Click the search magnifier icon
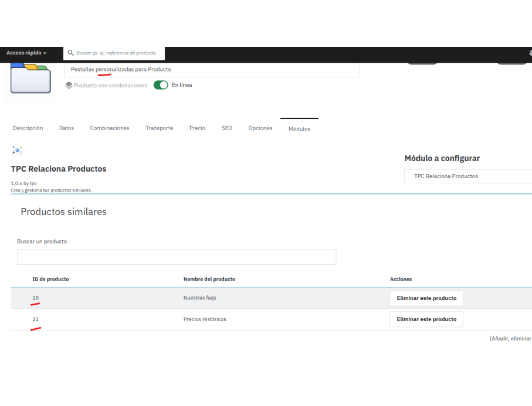Image resolution: width=532 pixels, height=406 pixels. (x=70, y=53)
